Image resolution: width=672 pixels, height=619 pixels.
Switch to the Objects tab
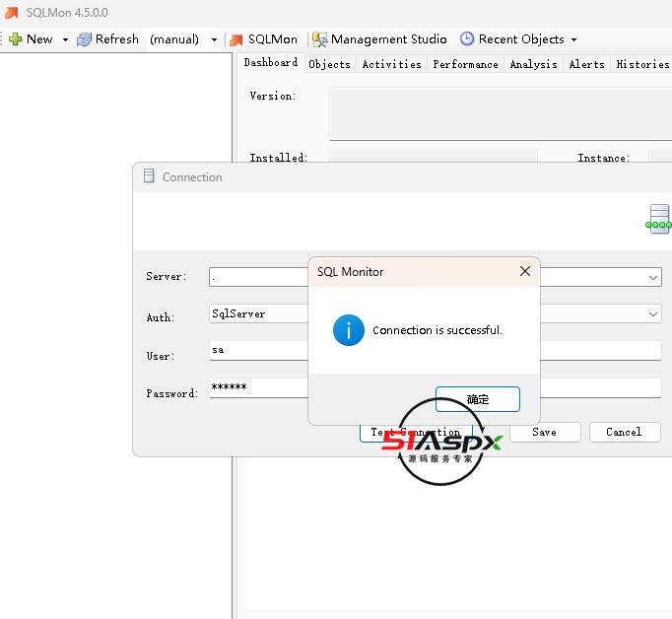(x=329, y=64)
